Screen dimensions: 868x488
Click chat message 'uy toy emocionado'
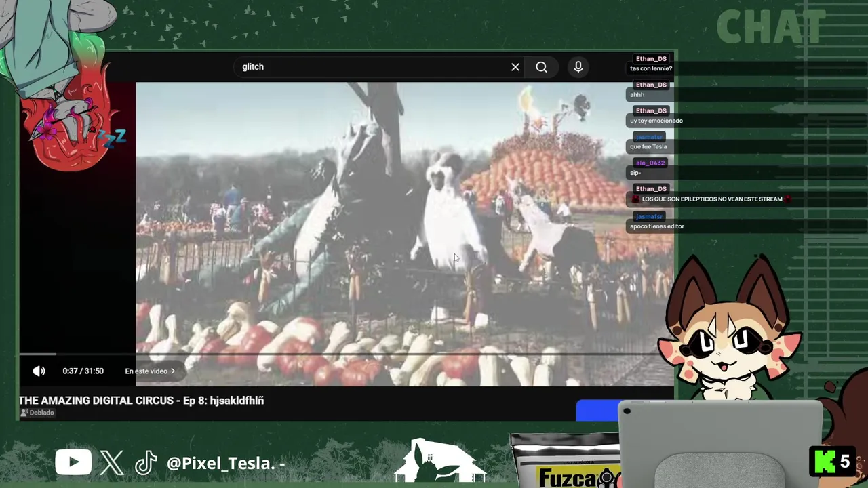(656, 121)
